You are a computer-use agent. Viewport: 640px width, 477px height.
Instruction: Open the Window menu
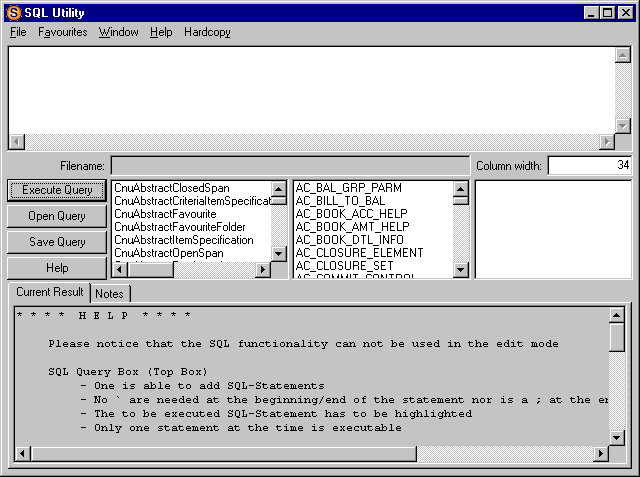tap(118, 32)
